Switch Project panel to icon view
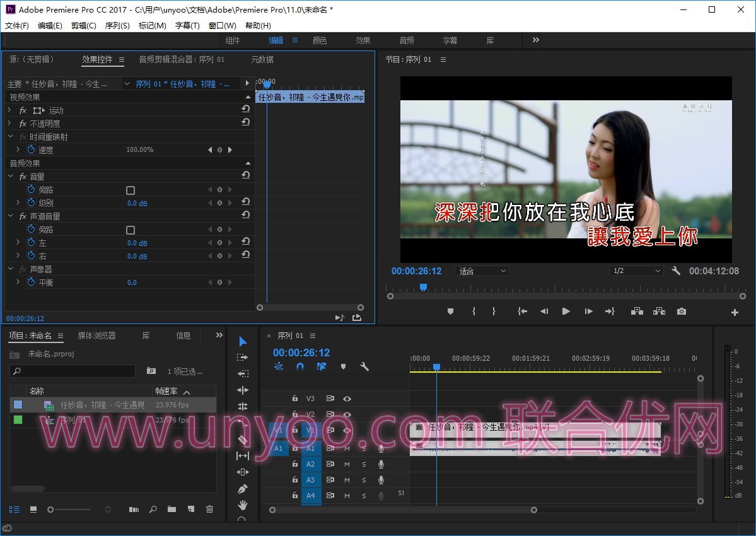This screenshot has height=536, width=756. click(x=33, y=509)
